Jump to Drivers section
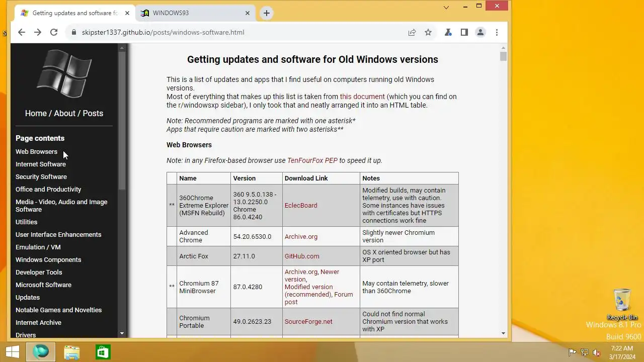The width and height of the screenshot is (644, 362). (26, 335)
